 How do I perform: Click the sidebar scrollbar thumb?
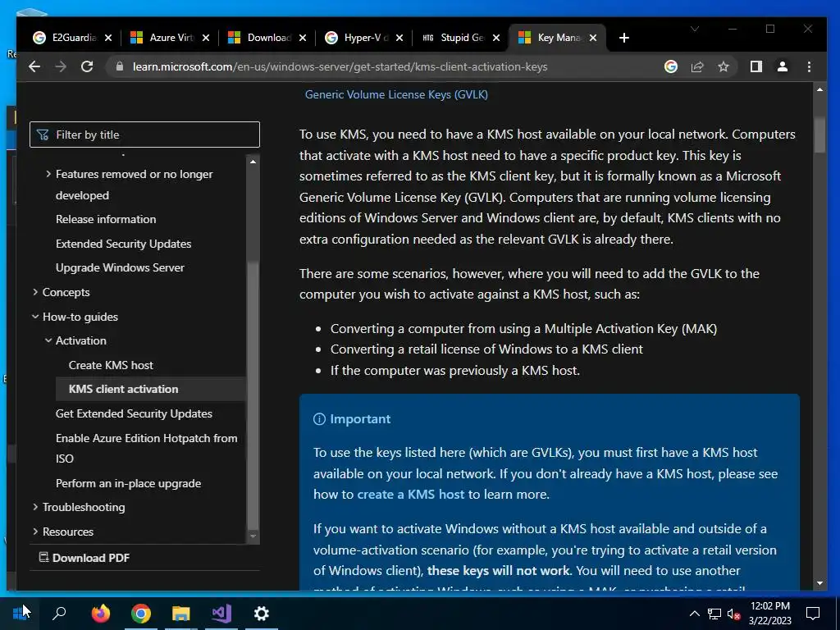point(253,395)
